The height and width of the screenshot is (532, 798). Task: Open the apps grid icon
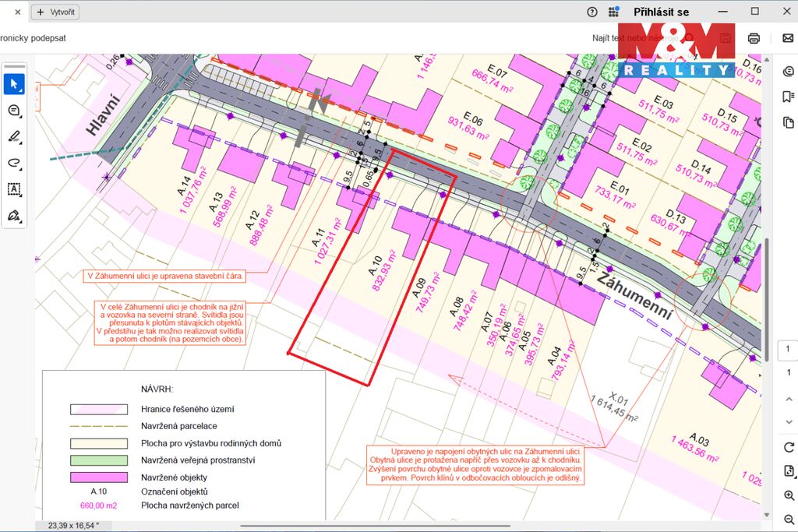(614, 12)
